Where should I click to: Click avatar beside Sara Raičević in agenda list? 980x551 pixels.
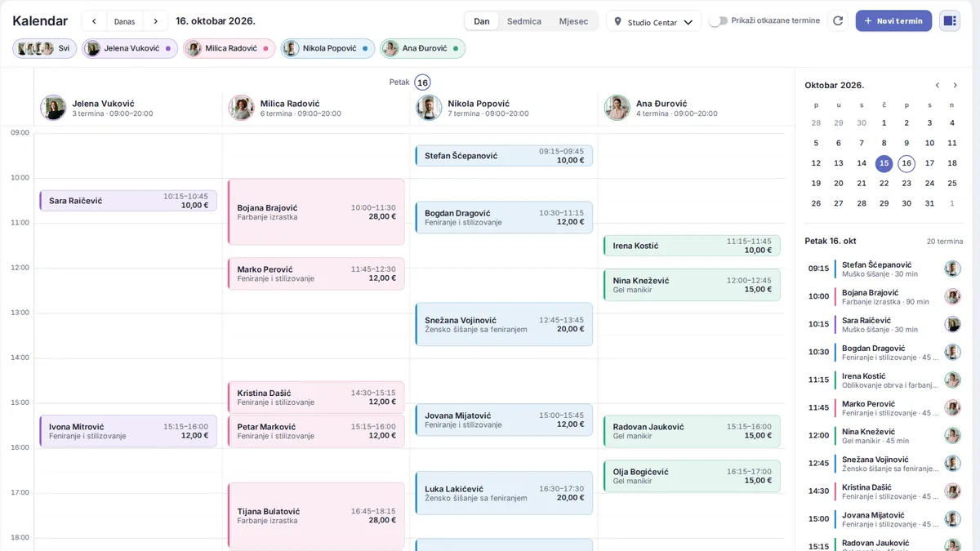point(952,324)
